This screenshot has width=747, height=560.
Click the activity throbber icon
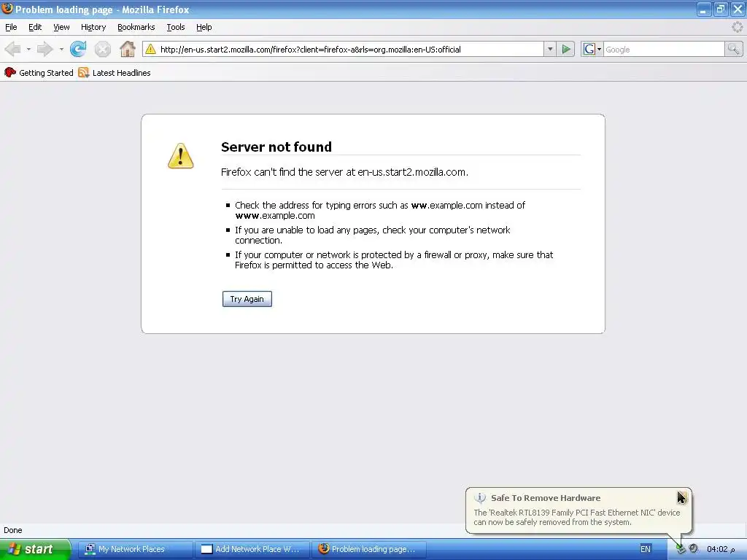coord(737,27)
